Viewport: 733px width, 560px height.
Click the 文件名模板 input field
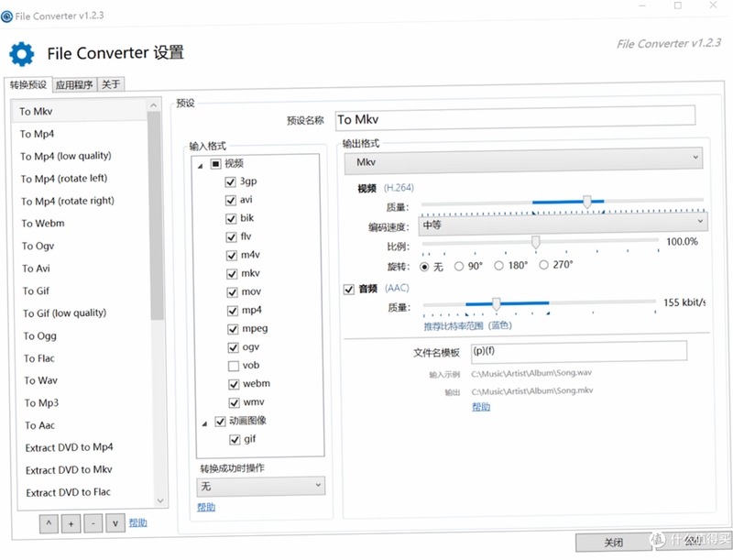[579, 352]
